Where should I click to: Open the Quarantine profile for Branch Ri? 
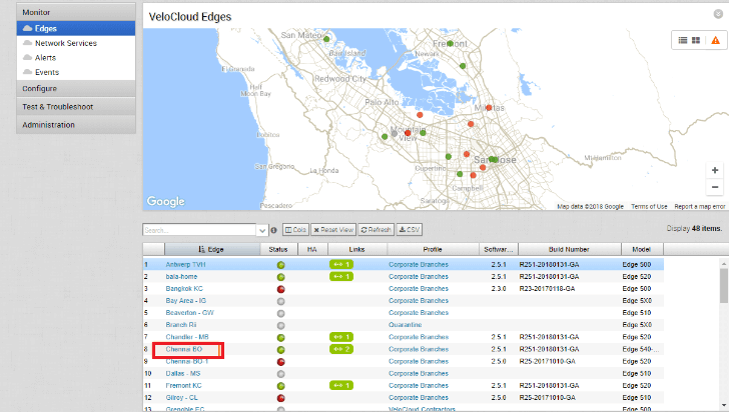(405, 325)
